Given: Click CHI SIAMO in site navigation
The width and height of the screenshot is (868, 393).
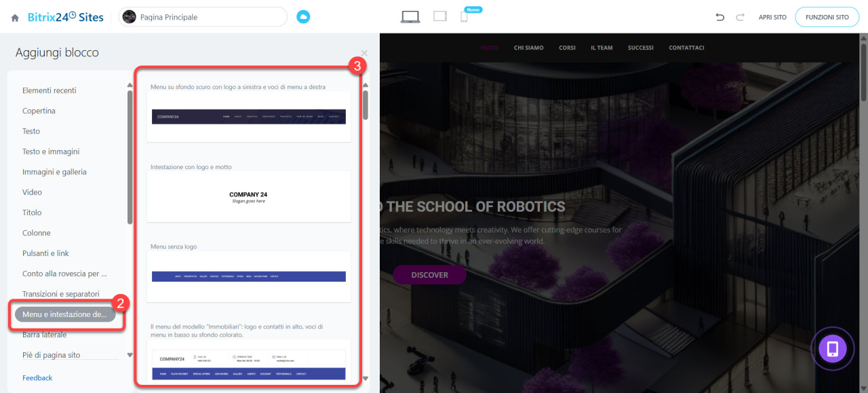Looking at the screenshot, I should [529, 48].
